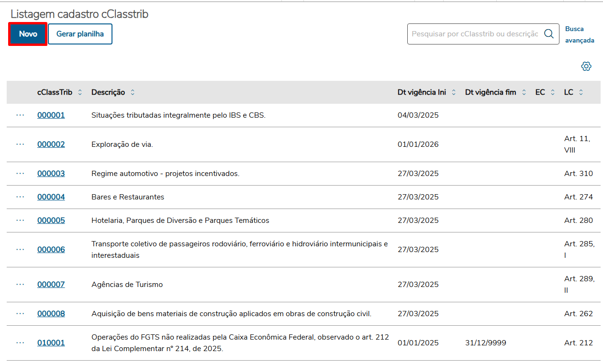Viewport: 603px width, 364px height.
Task: Click Gerar planilha button
Action: pos(80,34)
